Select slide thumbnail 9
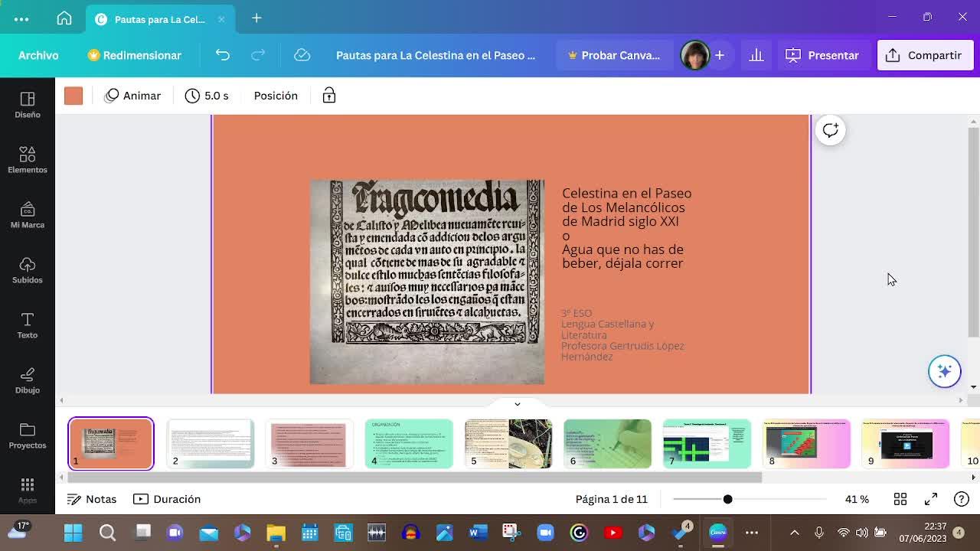 pos(905,444)
